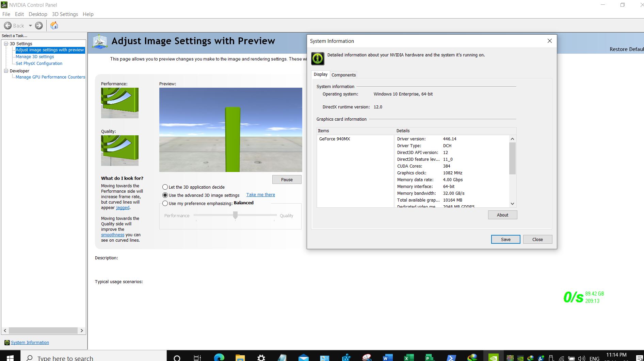Click Performance-Quality slider thumb

235,215
